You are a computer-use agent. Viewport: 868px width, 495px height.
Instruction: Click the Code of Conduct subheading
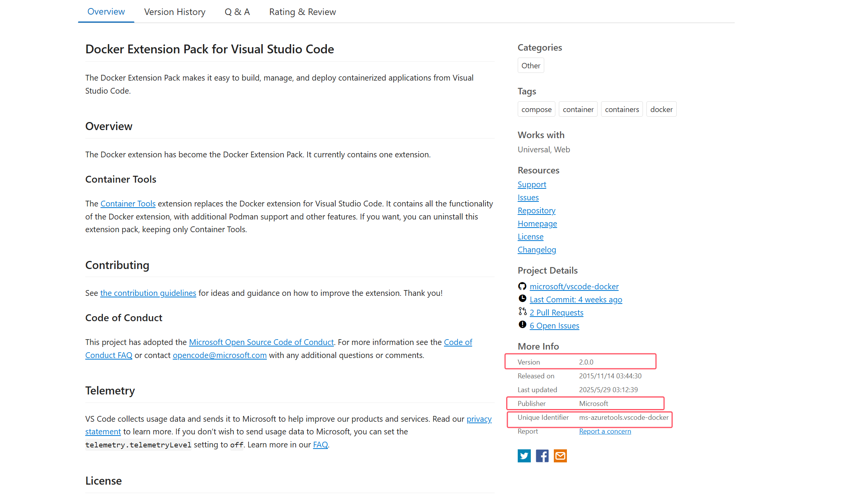point(124,318)
